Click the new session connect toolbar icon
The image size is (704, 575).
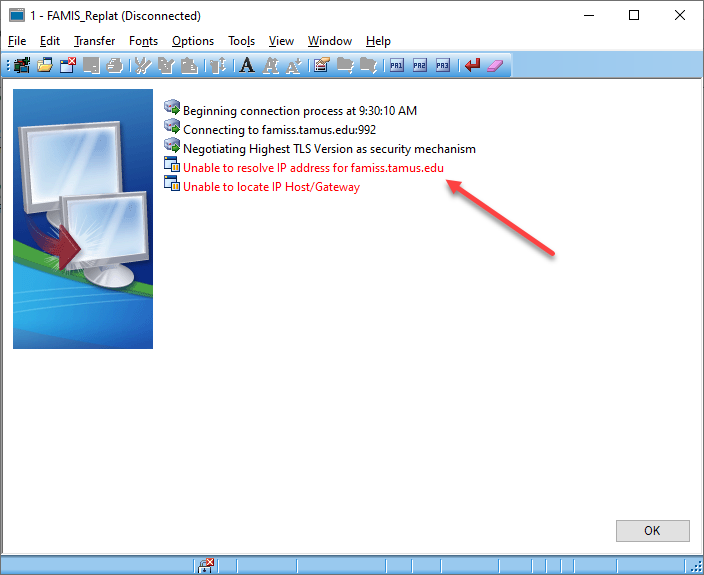pyautogui.click(x=22, y=66)
